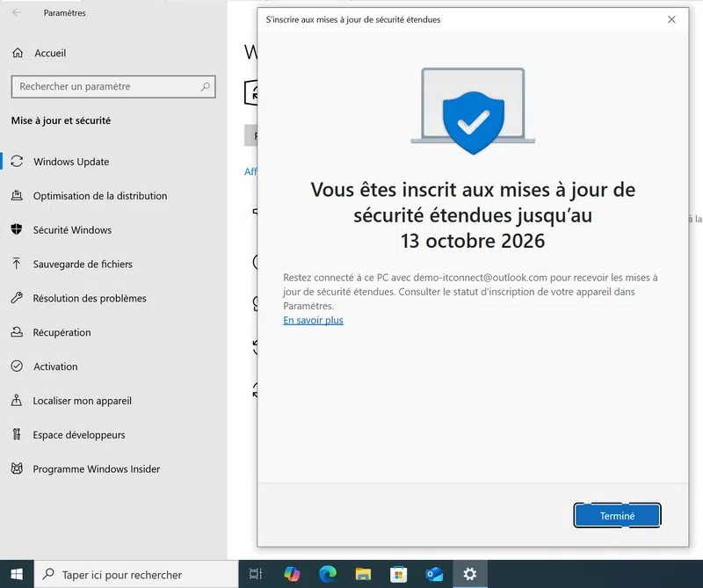The width and height of the screenshot is (703, 588).
Task: Click the magnifier icon in parameter search
Action: coord(206,86)
